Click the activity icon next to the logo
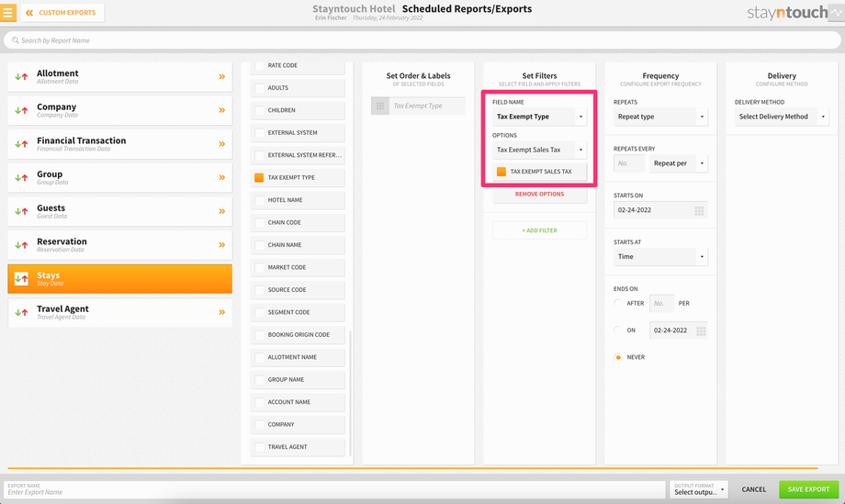 pyautogui.click(x=837, y=13)
